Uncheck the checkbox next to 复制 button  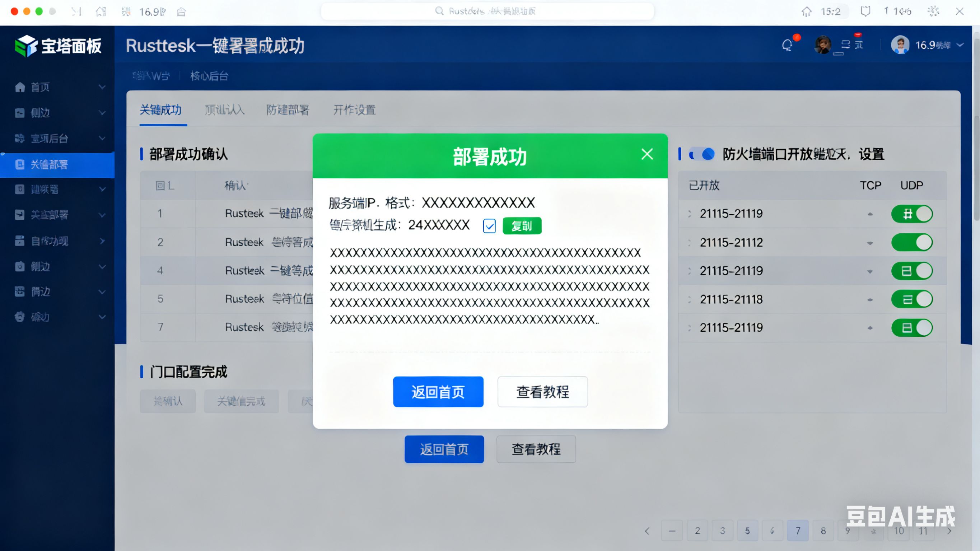489,226
